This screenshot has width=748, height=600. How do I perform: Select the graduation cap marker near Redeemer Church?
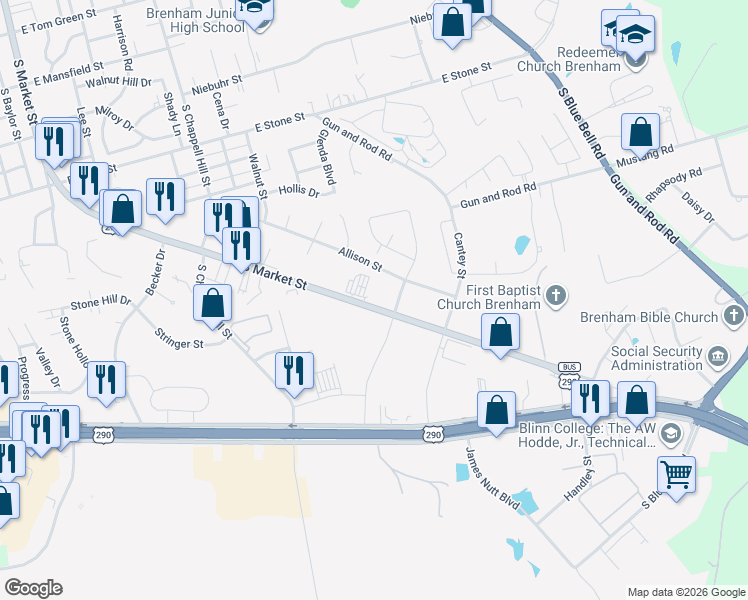point(635,34)
